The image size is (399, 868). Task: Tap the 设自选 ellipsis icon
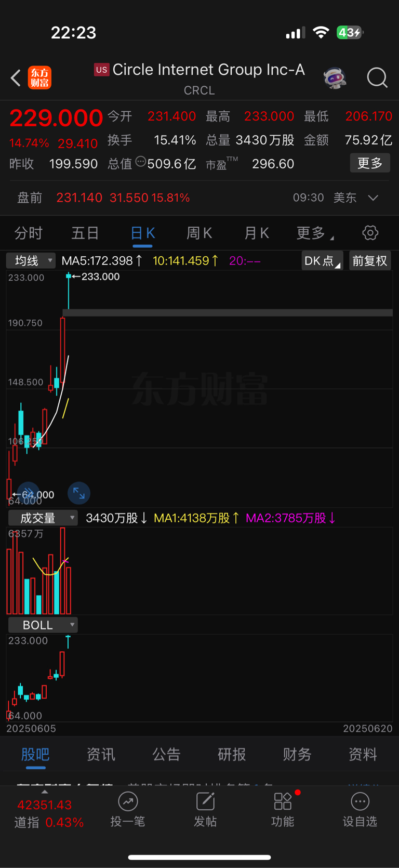(360, 801)
